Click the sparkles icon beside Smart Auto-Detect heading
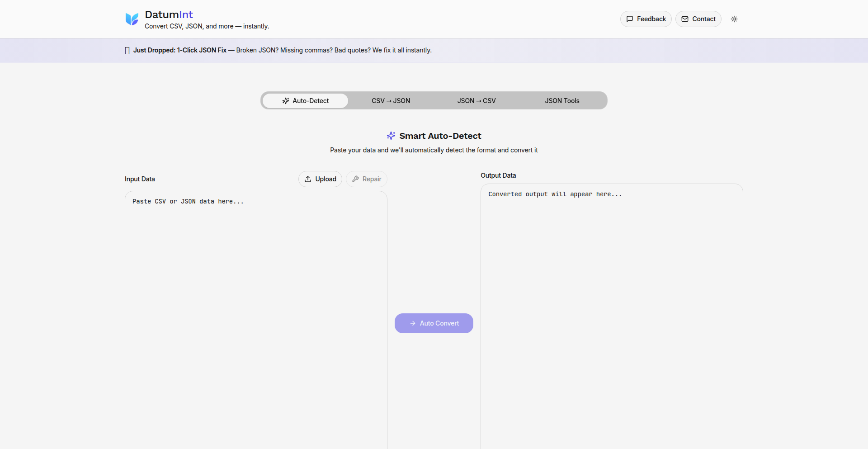This screenshot has width=868, height=449. pos(391,135)
